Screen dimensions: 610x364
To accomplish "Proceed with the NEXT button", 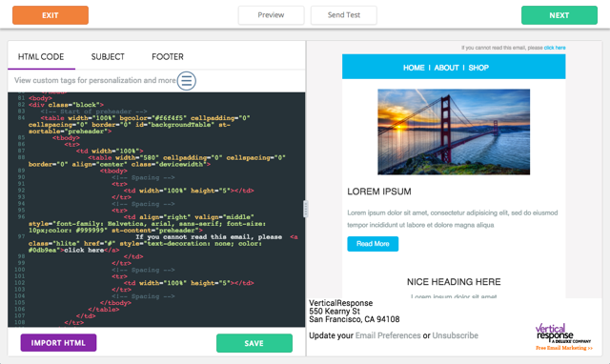I will (x=559, y=15).
